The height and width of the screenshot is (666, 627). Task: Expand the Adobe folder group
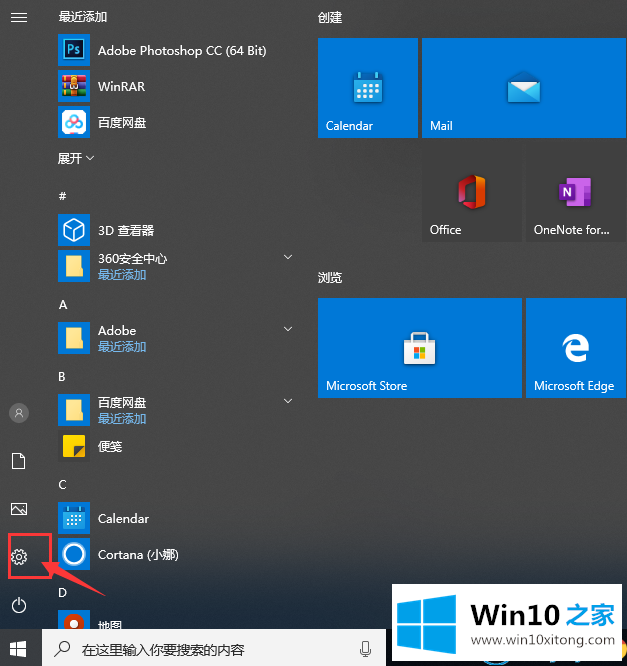(x=287, y=330)
